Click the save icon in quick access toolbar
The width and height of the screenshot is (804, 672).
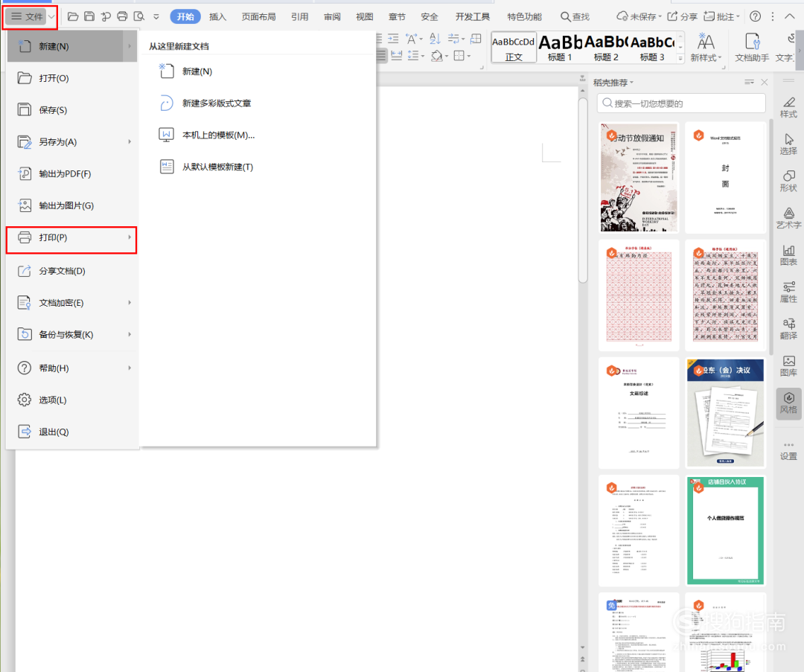click(x=89, y=16)
